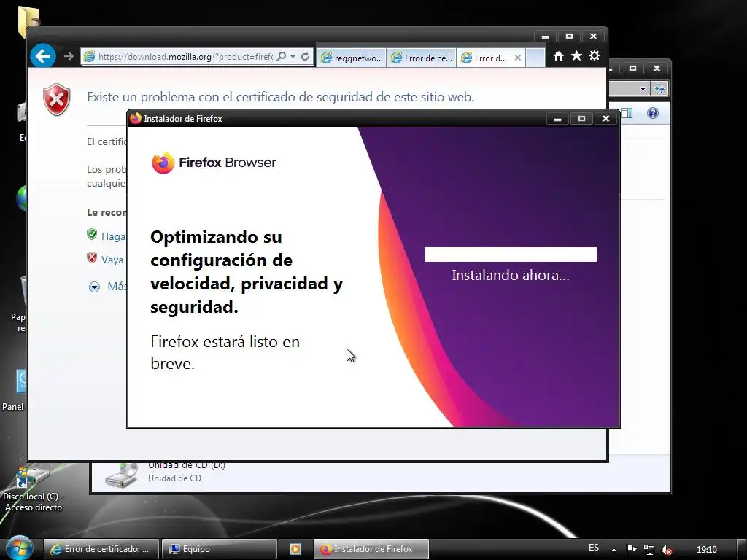The width and height of the screenshot is (747, 560).
Task: Click the Firefox icon in installer title bar
Action: click(x=136, y=118)
